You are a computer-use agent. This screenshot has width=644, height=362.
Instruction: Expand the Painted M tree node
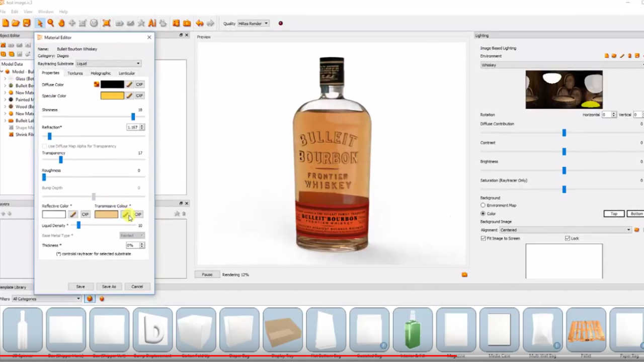click(x=5, y=100)
